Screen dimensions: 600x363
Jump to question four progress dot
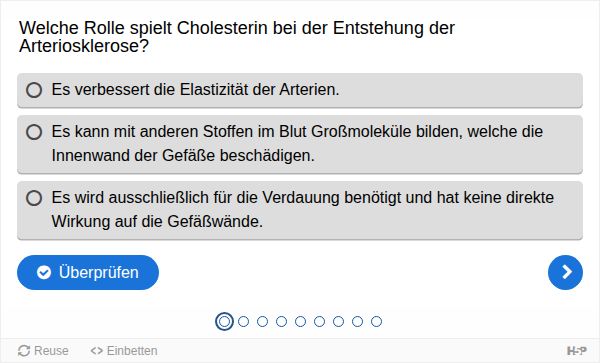point(281,321)
